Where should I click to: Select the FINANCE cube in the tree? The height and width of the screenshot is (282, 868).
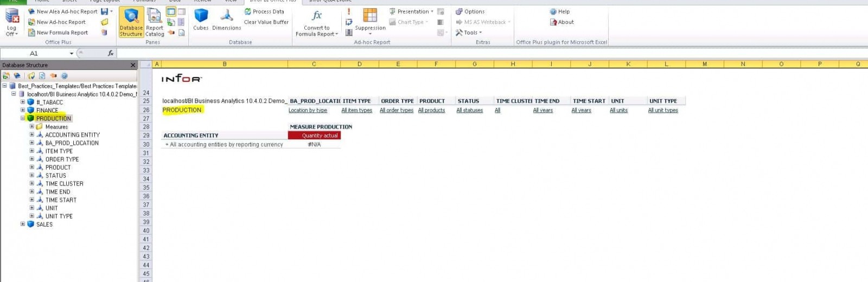47,110
